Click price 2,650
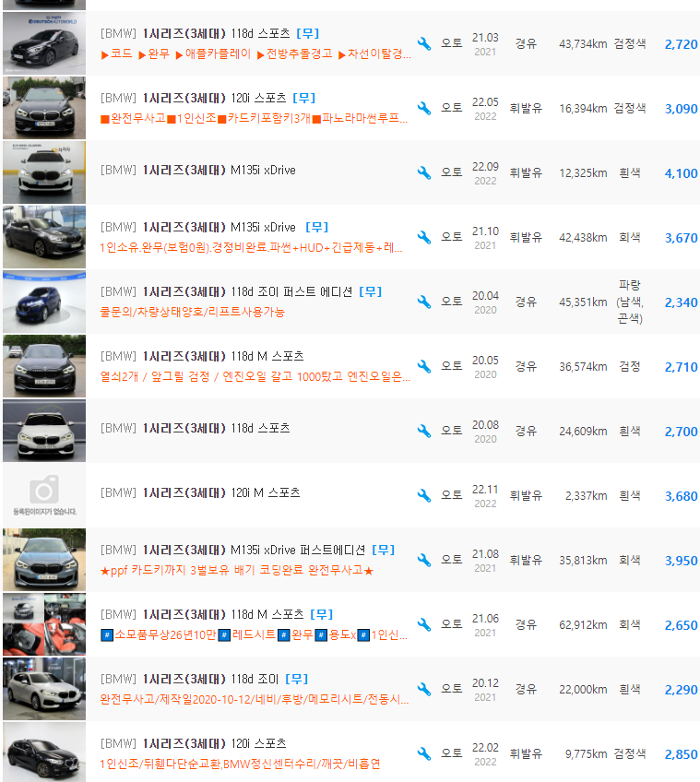 click(x=681, y=625)
